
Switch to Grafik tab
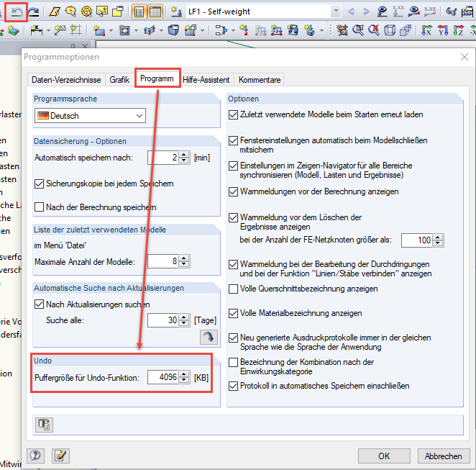tap(119, 80)
